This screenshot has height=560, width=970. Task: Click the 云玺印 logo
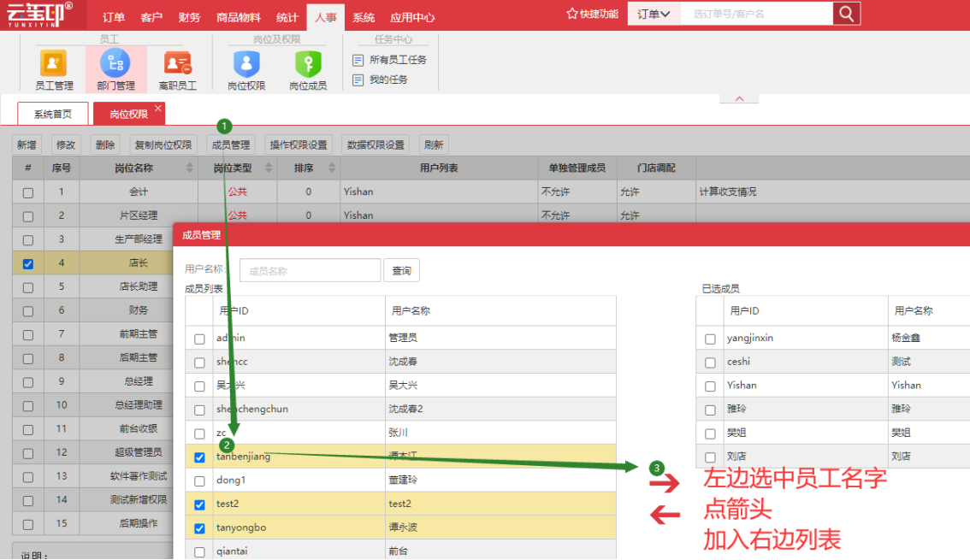(40, 15)
